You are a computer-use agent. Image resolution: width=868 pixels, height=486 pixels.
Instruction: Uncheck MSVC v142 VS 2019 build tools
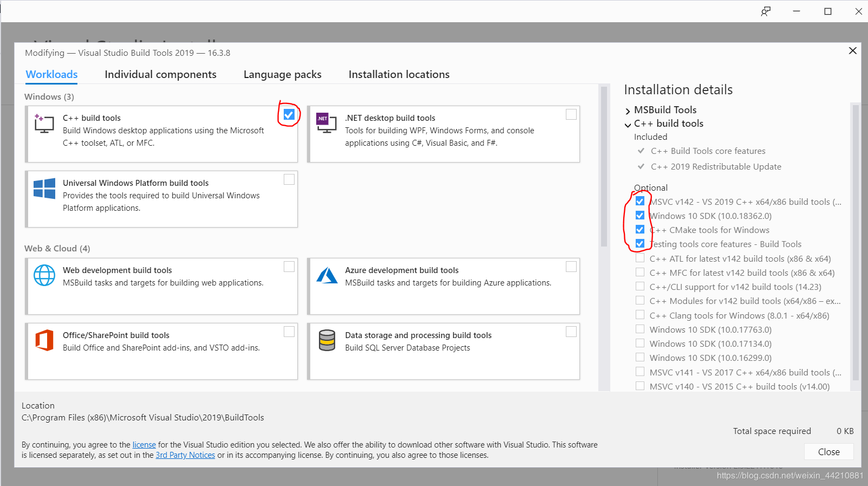pyautogui.click(x=640, y=201)
